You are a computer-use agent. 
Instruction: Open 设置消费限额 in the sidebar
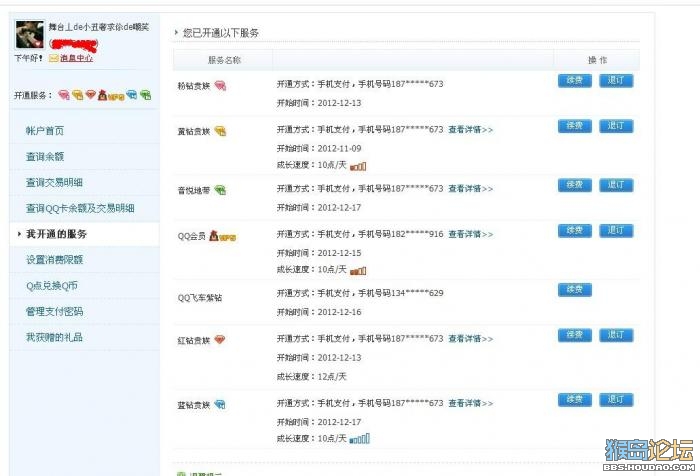point(54,260)
